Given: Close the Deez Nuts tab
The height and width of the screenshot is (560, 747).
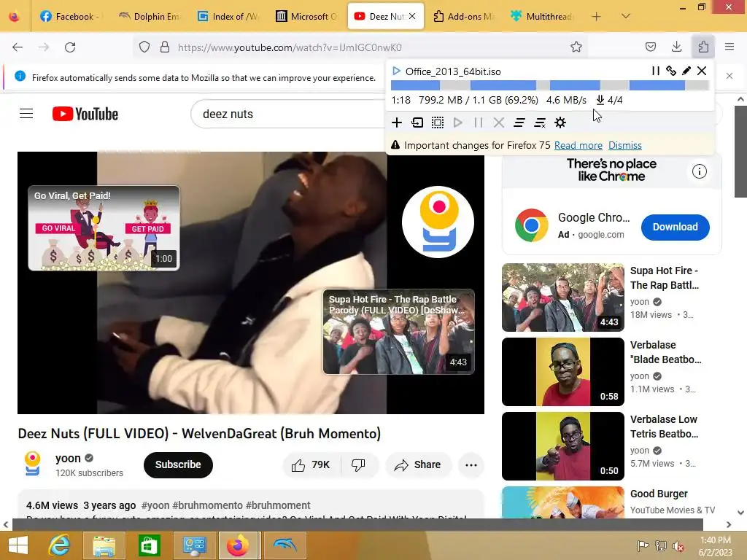Looking at the screenshot, I should pos(412,16).
